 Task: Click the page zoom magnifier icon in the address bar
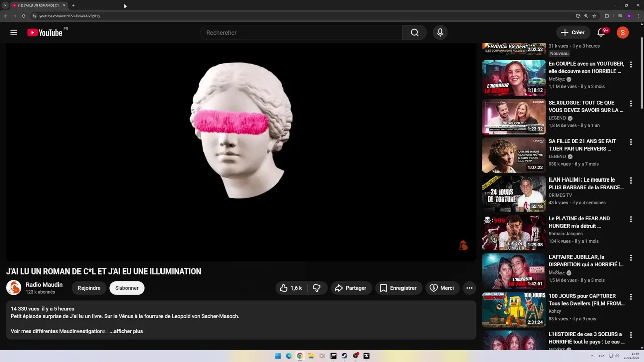click(586, 16)
